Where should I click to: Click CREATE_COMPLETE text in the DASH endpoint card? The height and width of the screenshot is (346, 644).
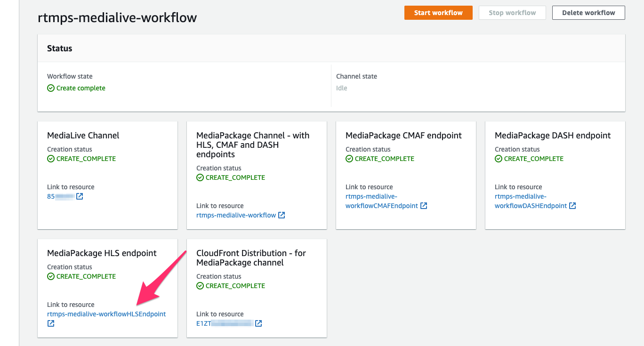(534, 159)
